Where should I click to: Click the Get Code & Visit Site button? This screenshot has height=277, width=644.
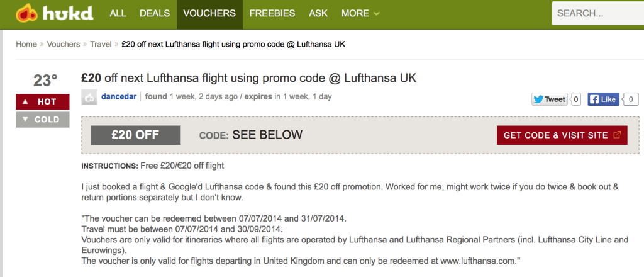click(x=562, y=135)
